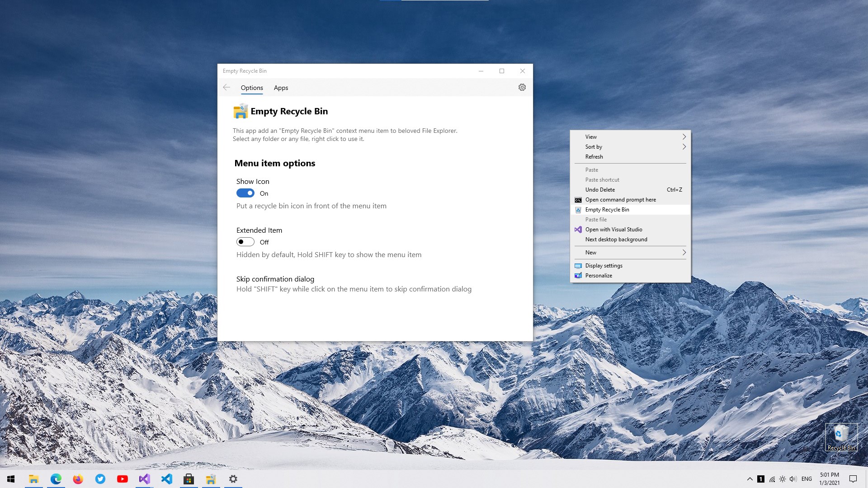
Task: Show hidden system tray icons chevron
Action: 750,479
